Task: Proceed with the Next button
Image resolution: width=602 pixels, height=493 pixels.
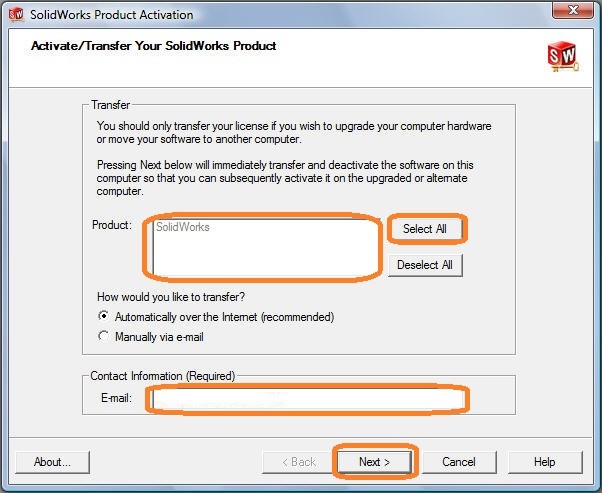Action: coord(374,462)
